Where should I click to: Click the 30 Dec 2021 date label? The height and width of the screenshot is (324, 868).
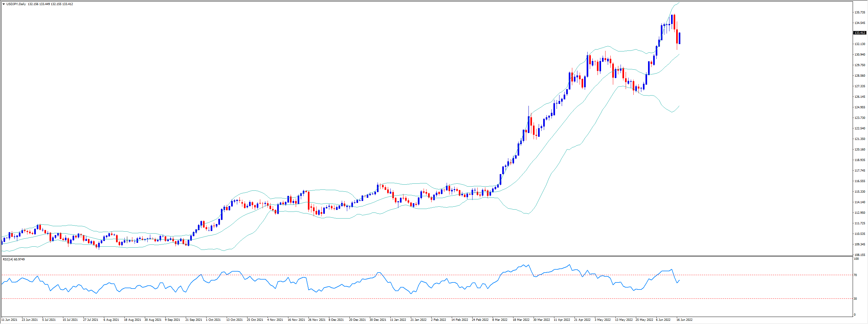pyautogui.click(x=378, y=320)
